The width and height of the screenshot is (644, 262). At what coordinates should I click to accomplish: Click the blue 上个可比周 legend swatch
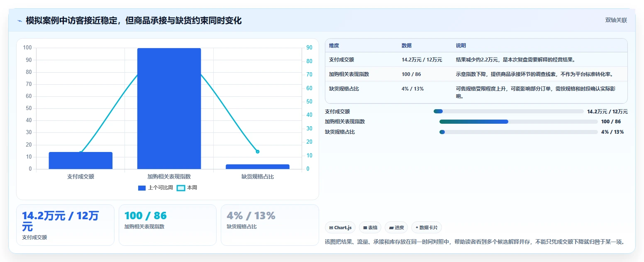pos(142,188)
